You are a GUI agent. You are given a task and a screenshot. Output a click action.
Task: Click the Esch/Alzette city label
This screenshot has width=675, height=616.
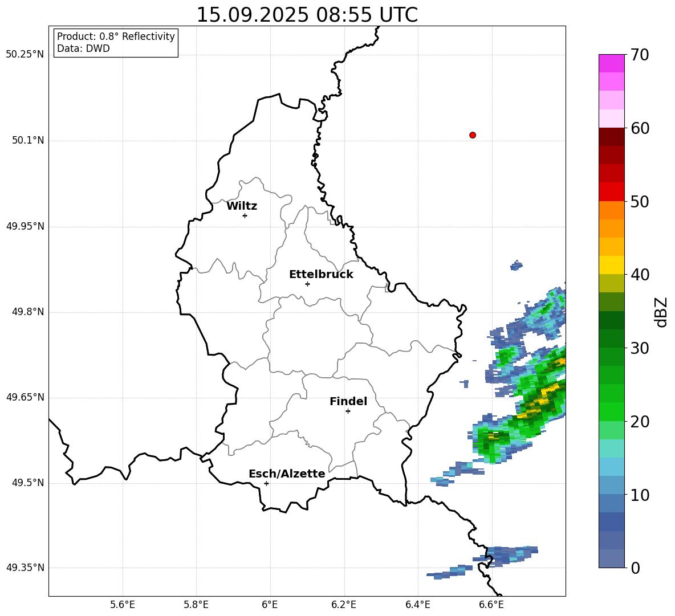[287, 474]
